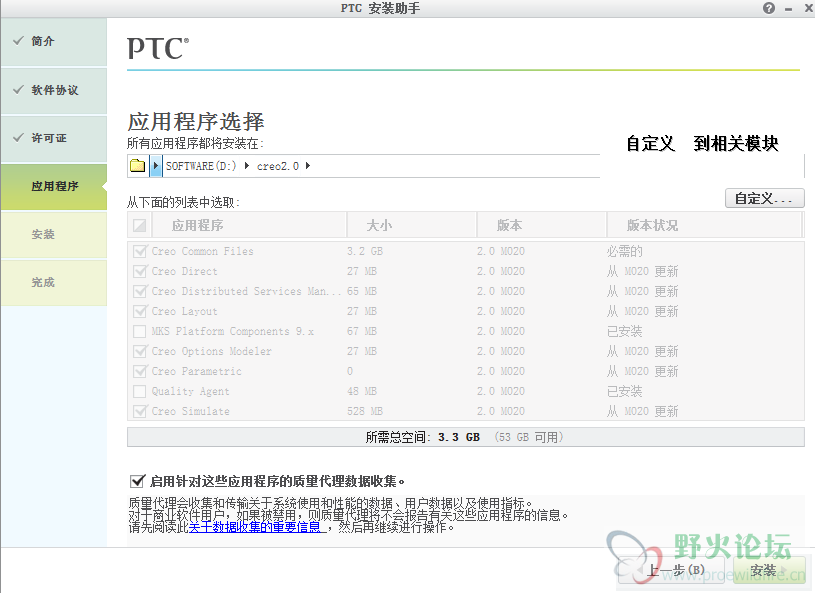Minimize the PTC installer window
Image resolution: width=815 pixels, height=593 pixels.
788,9
